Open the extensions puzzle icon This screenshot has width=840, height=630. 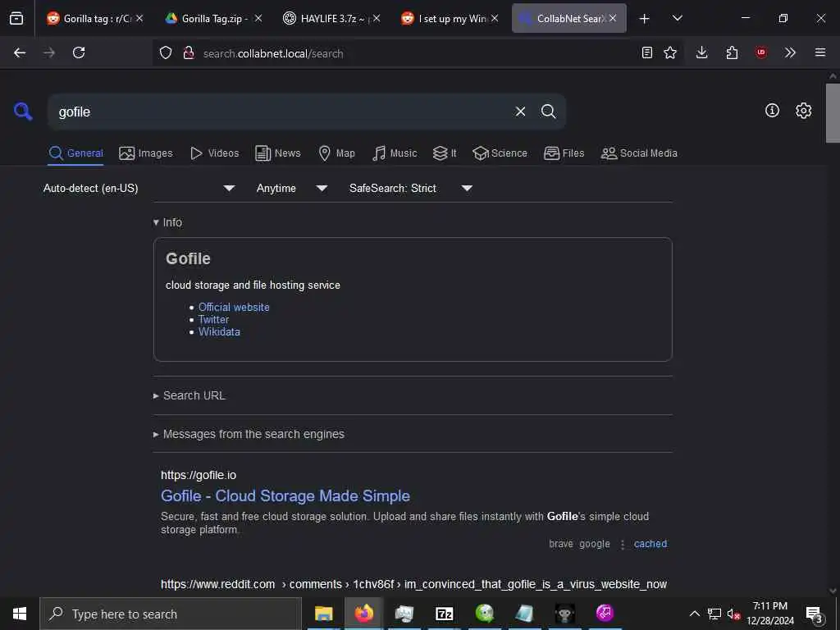732,52
